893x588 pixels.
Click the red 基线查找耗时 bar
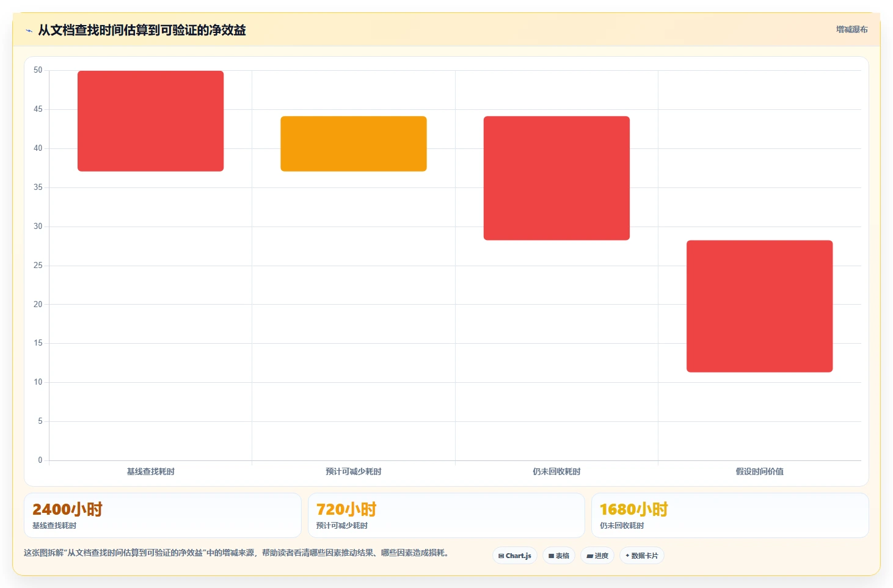(150, 121)
